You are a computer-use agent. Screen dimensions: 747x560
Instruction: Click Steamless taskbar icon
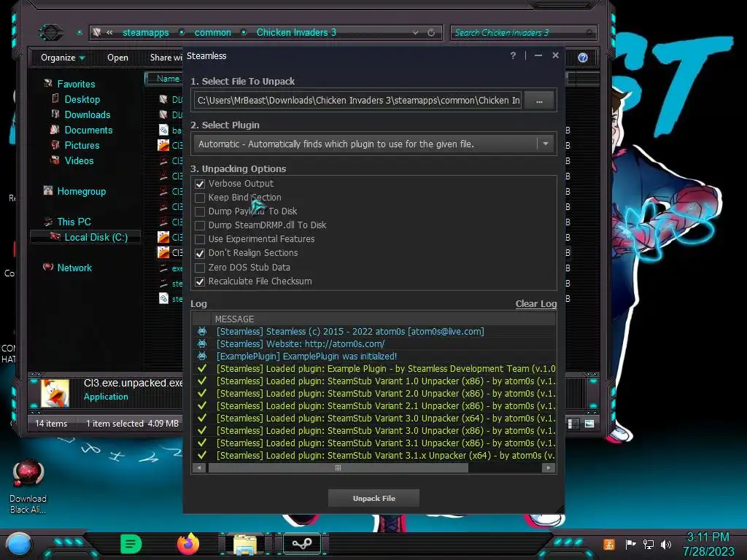(x=301, y=543)
